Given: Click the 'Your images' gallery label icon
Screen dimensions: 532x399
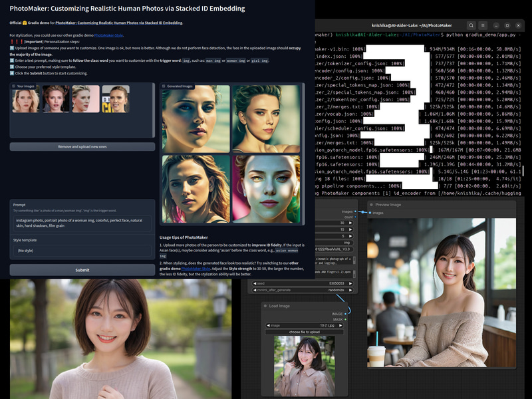Looking at the screenshot, I should [13, 86].
